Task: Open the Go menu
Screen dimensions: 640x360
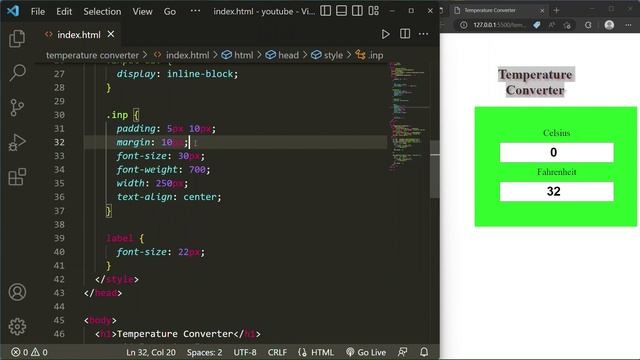Action: 170,11
